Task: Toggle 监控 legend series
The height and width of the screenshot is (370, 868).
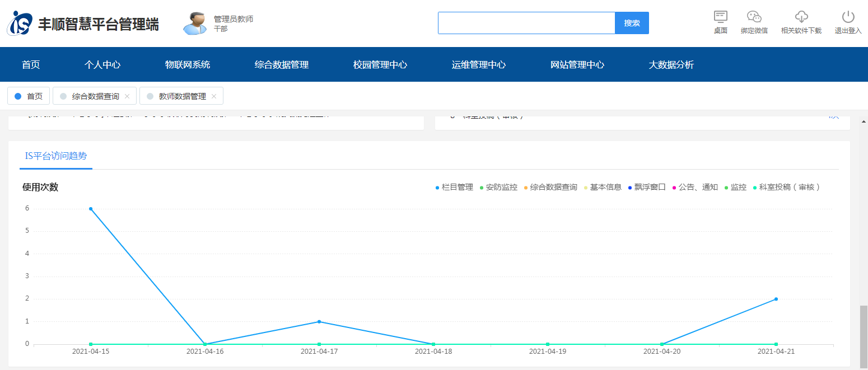Action: click(x=735, y=187)
